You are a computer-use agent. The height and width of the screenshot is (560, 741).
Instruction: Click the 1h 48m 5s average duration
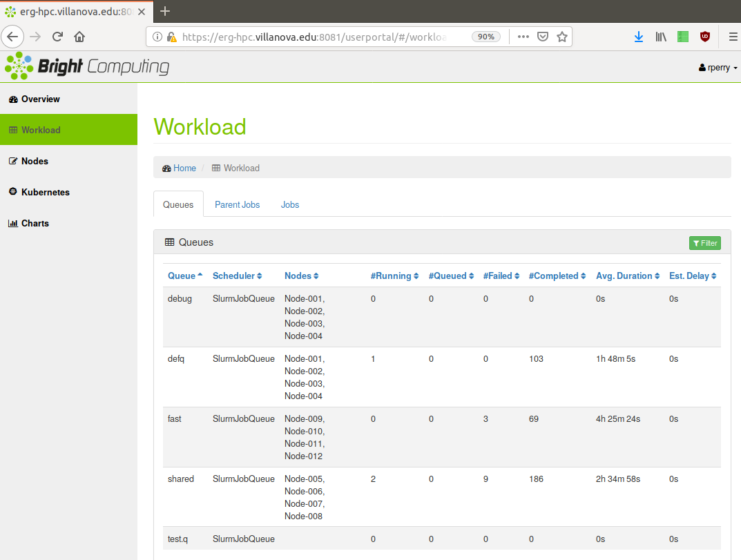point(615,358)
